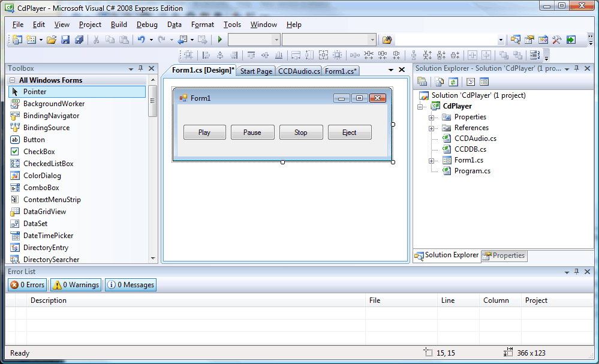Select Program.cs in Solution Explorer
The height and width of the screenshot is (364, 599).
tap(472, 171)
